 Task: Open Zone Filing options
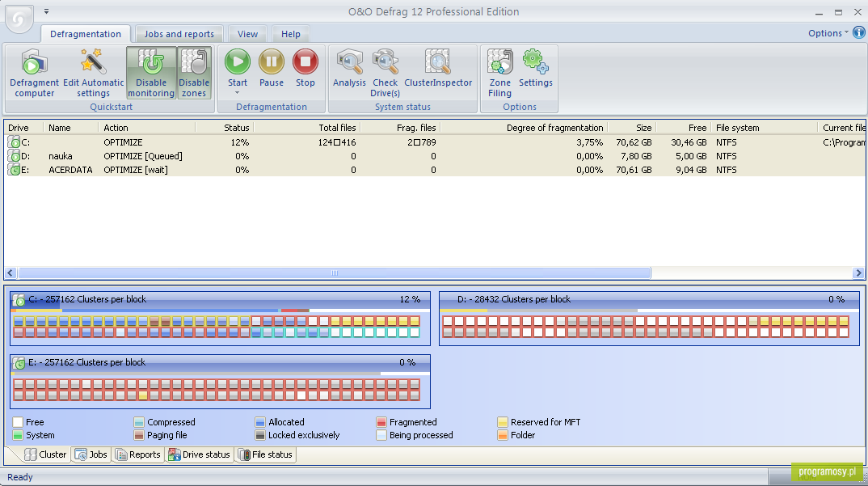(500, 73)
